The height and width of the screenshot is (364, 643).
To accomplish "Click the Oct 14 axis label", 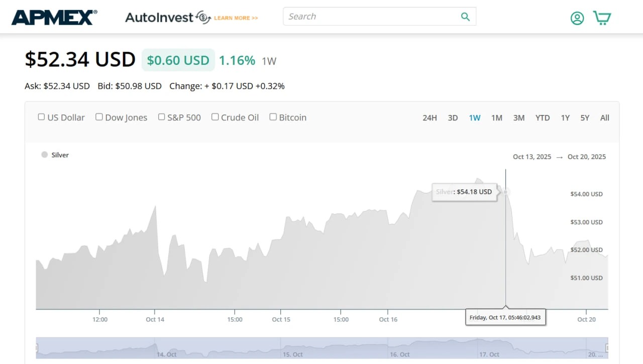I will [x=155, y=319].
